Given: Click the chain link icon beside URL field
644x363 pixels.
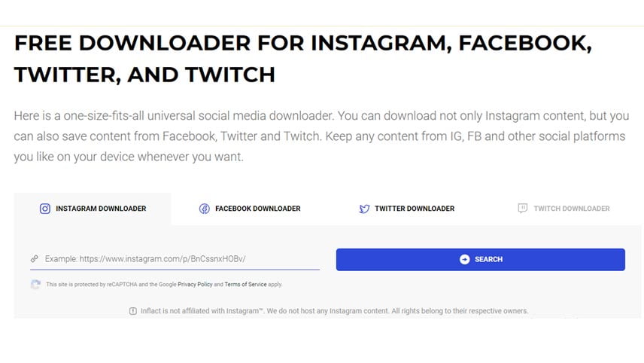Looking at the screenshot, I should 35,258.
